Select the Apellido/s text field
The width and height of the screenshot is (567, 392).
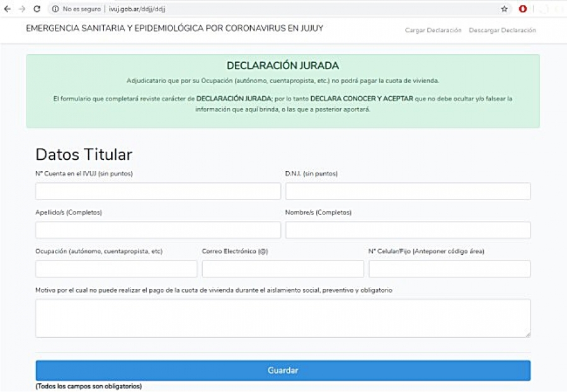[x=158, y=230]
